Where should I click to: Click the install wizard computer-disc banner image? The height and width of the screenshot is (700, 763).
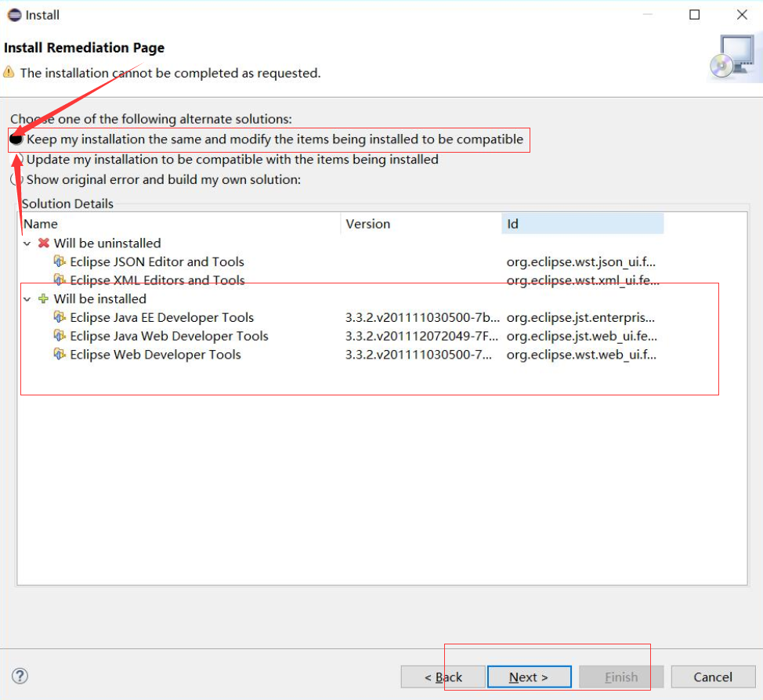tap(732, 57)
